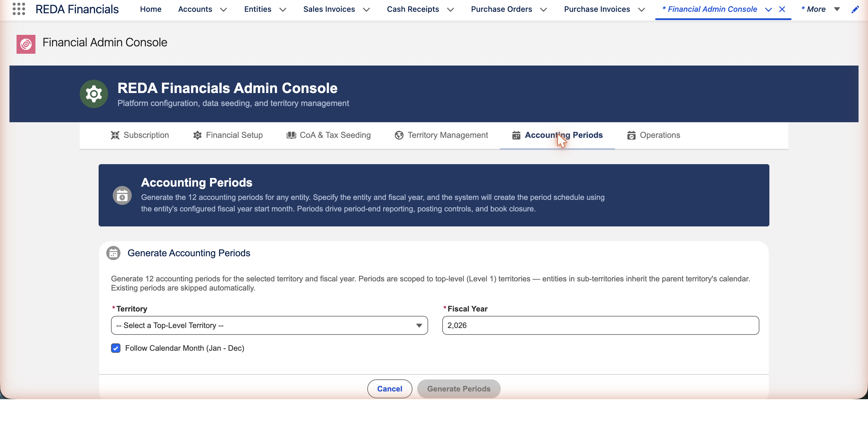This screenshot has height=434, width=868.
Task: Click the pink Financial Admin Console icon
Action: [x=26, y=44]
